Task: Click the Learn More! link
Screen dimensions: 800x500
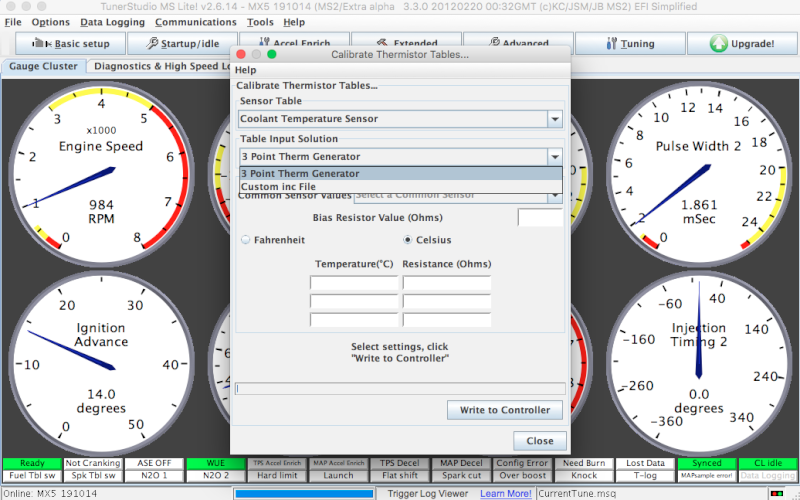Action: (x=506, y=493)
